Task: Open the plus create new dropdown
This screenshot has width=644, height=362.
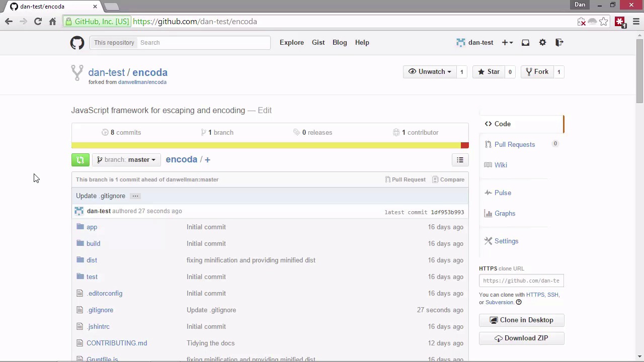Action: (x=507, y=43)
